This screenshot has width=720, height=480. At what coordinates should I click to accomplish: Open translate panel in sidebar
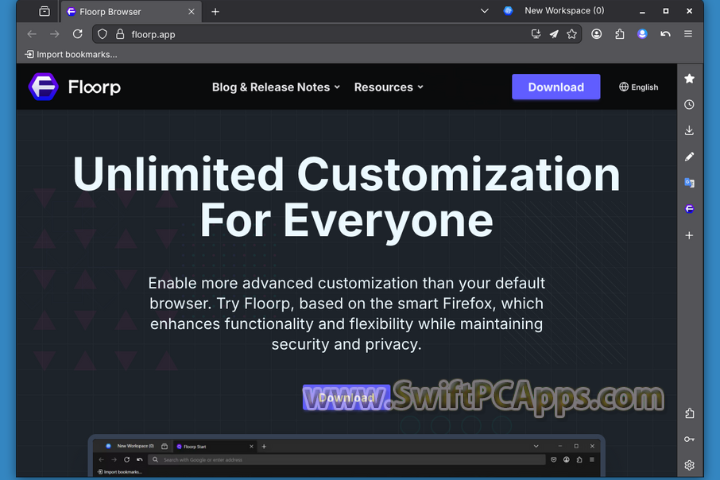(689, 183)
